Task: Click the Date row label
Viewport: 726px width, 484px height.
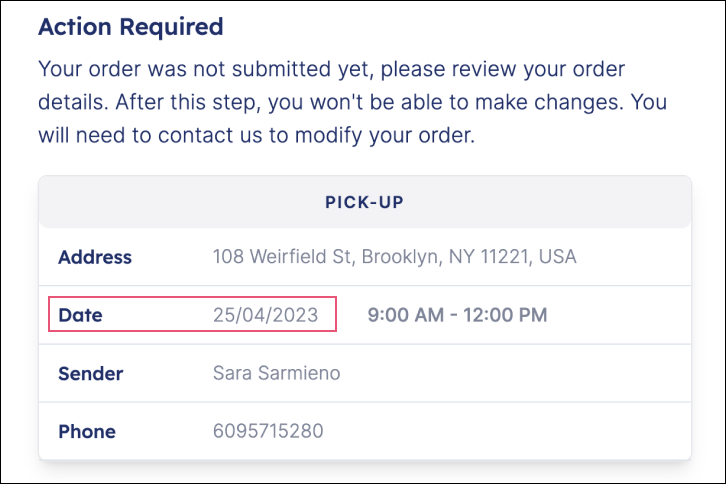Action: (x=80, y=315)
